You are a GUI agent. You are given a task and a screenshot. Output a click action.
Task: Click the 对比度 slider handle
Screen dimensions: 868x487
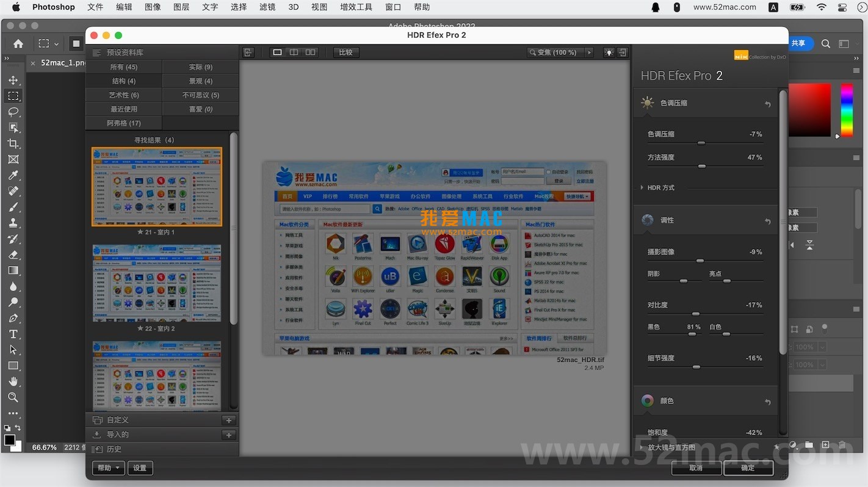pos(696,314)
